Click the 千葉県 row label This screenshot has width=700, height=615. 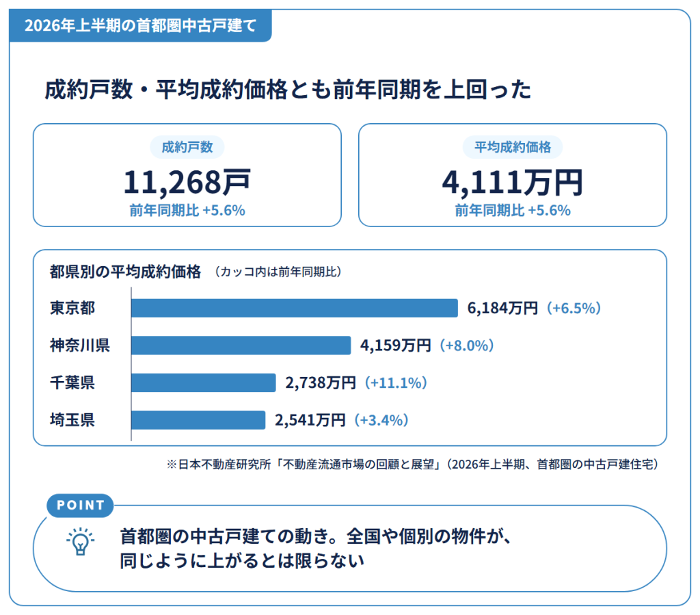72,383
